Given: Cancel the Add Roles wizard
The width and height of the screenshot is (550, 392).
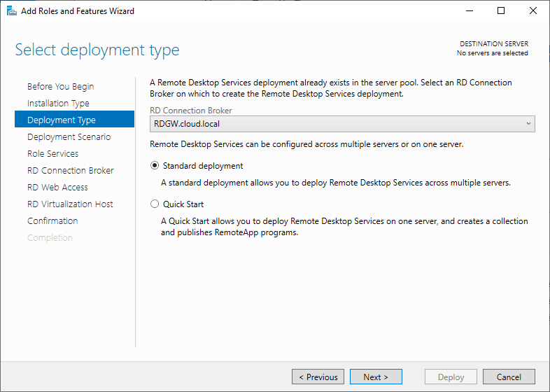Looking at the screenshot, I should [x=509, y=377].
